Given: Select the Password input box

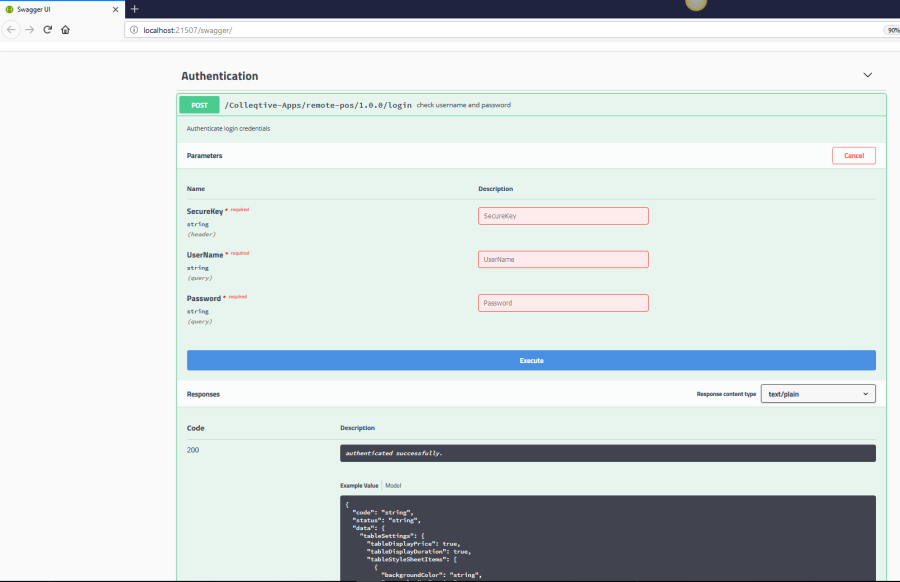Looking at the screenshot, I should coord(563,303).
